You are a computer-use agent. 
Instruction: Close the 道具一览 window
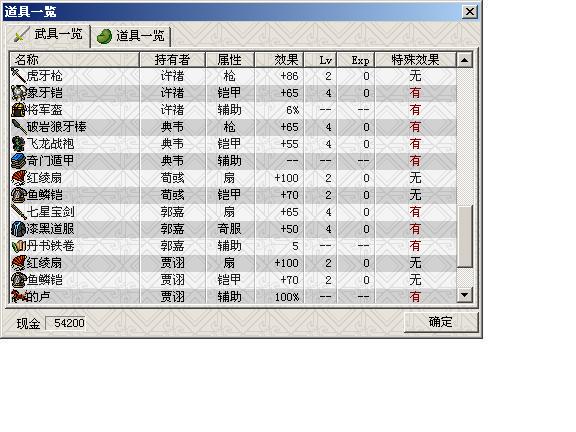(x=470, y=12)
